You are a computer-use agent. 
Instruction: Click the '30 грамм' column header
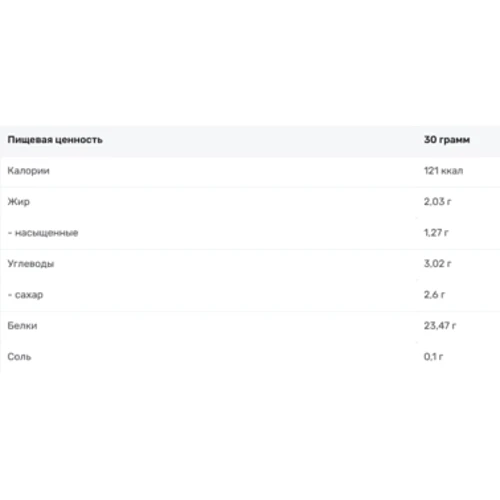click(x=447, y=140)
